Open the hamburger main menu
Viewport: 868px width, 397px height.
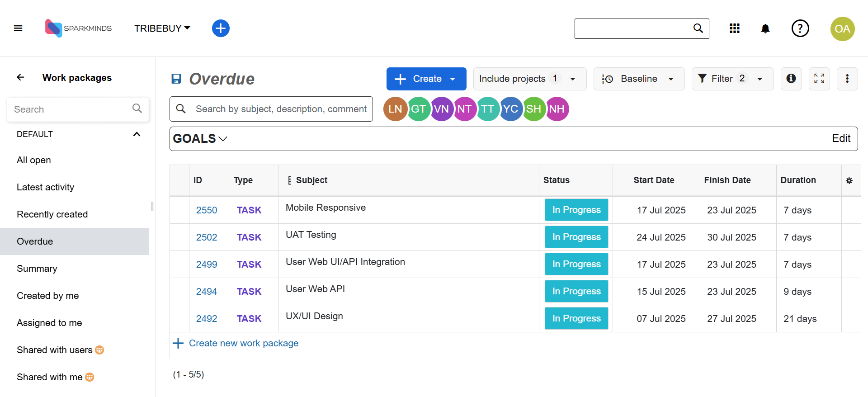click(18, 28)
